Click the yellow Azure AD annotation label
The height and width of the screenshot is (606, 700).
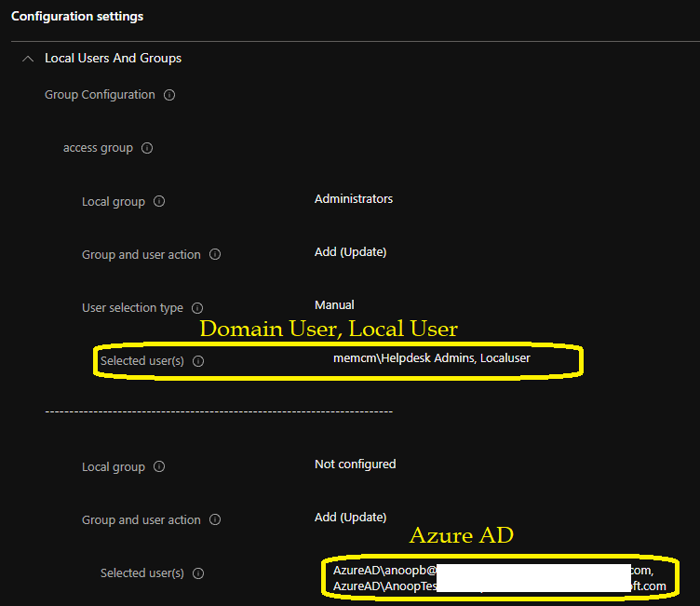[x=462, y=535]
